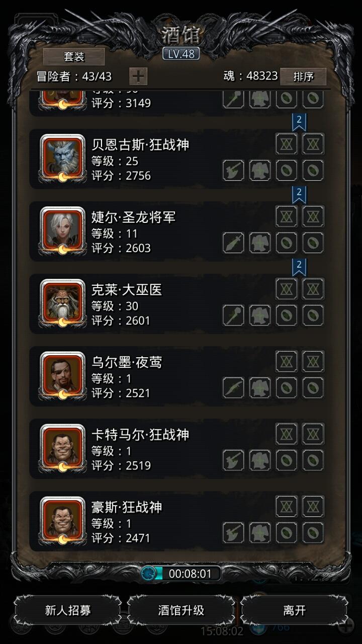Screen dimensions: 362x644
Task: Select 克莱·大巫医 portrait
Action: [62, 302]
